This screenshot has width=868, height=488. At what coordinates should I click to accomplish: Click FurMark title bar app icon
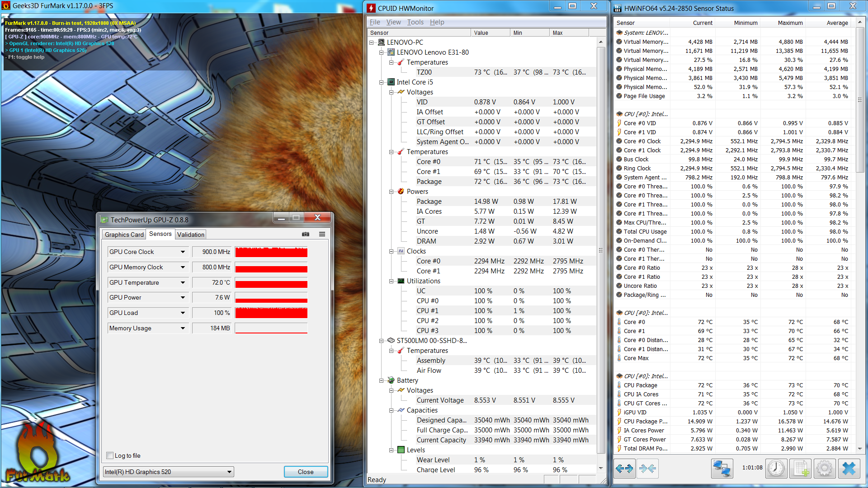coord(6,6)
